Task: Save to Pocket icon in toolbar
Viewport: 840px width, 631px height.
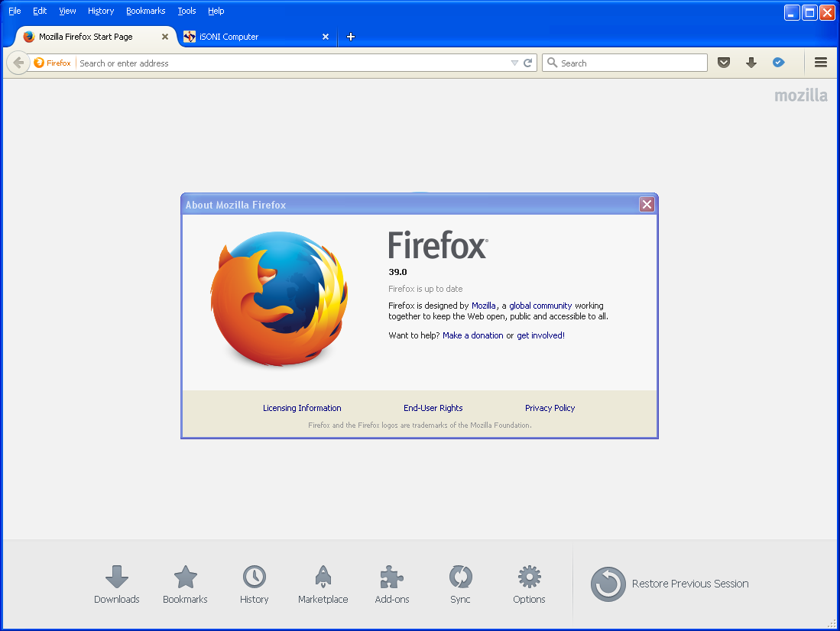Action: pos(724,63)
